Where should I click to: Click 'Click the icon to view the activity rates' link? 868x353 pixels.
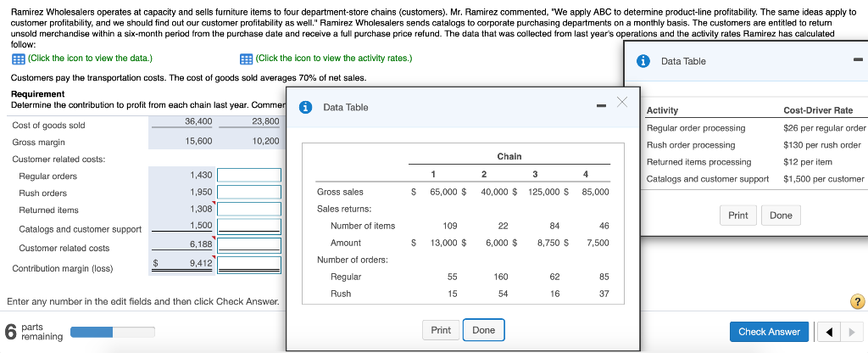click(334, 59)
